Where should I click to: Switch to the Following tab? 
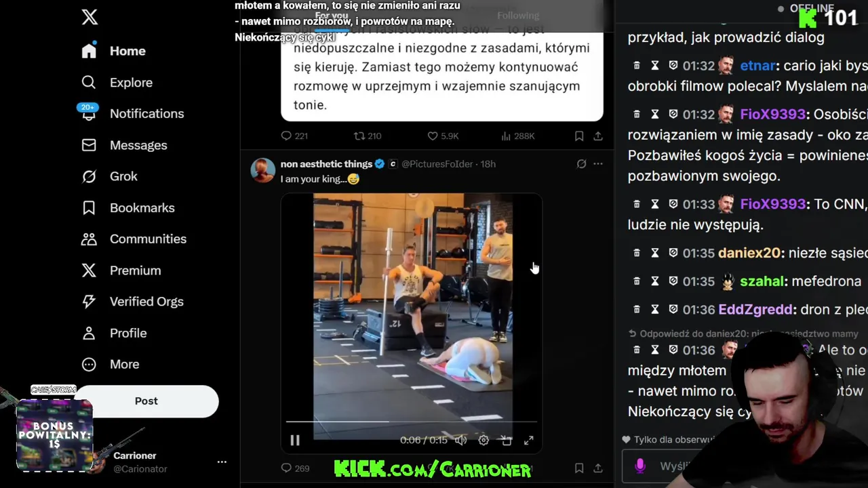(518, 16)
